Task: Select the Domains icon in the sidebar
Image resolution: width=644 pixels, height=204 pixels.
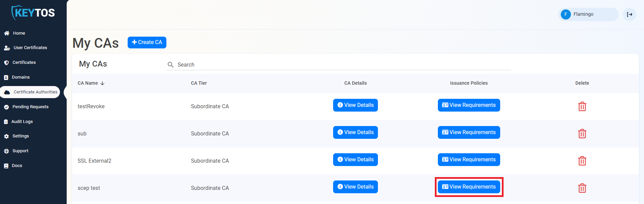Action: (x=7, y=77)
